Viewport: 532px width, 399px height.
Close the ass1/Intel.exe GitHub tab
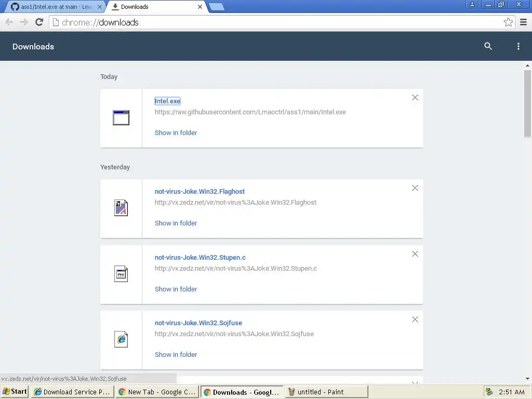(100, 7)
